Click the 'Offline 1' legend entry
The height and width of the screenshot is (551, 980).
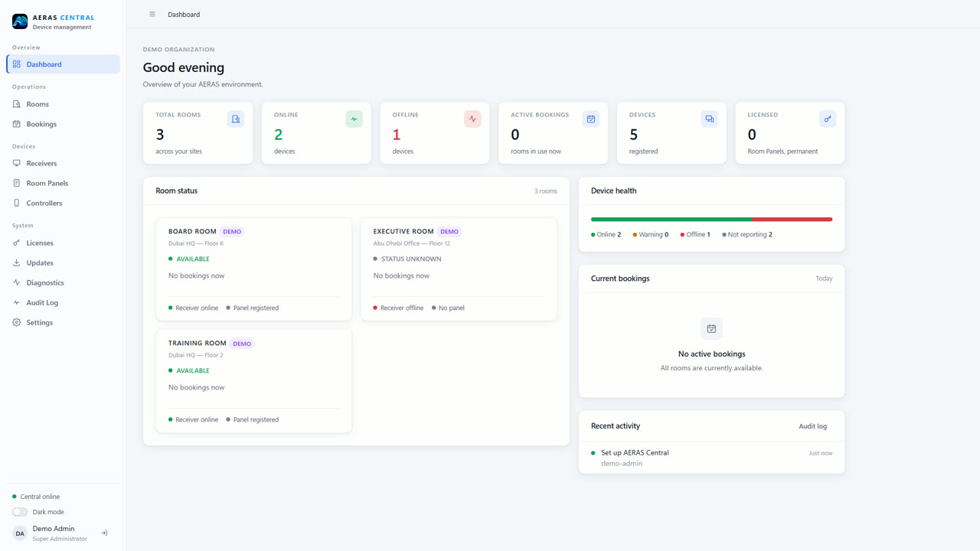tap(695, 235)
